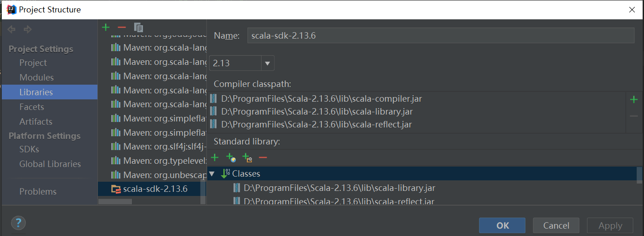Open help with the question mark

click(18, 223)
